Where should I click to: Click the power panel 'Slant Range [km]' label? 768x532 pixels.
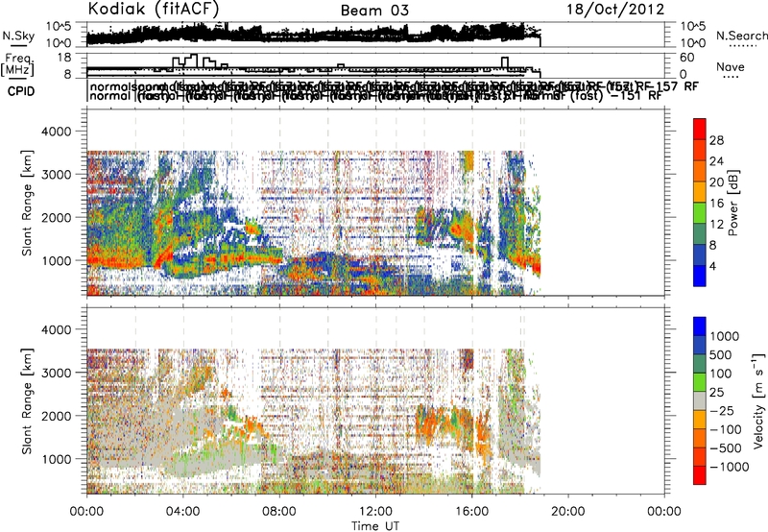tap(27, 203)
